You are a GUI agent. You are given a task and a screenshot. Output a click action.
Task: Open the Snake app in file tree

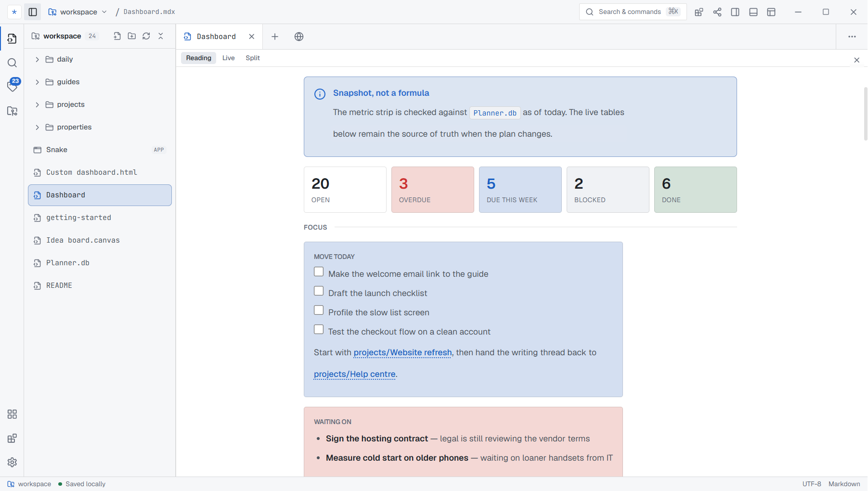[x=100, y=150]
